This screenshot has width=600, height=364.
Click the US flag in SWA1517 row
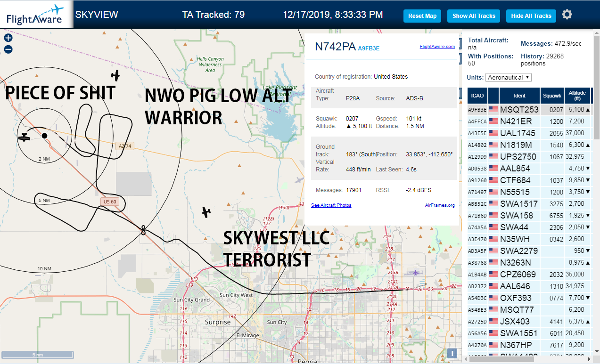[x=493, y=204]
